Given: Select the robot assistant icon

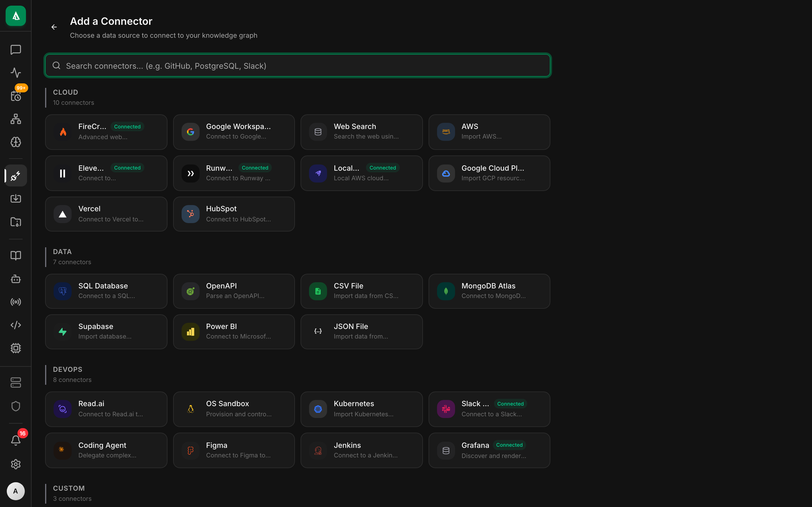Looking at the screenshot, I should pyautogui.click(x=16, y=279).
